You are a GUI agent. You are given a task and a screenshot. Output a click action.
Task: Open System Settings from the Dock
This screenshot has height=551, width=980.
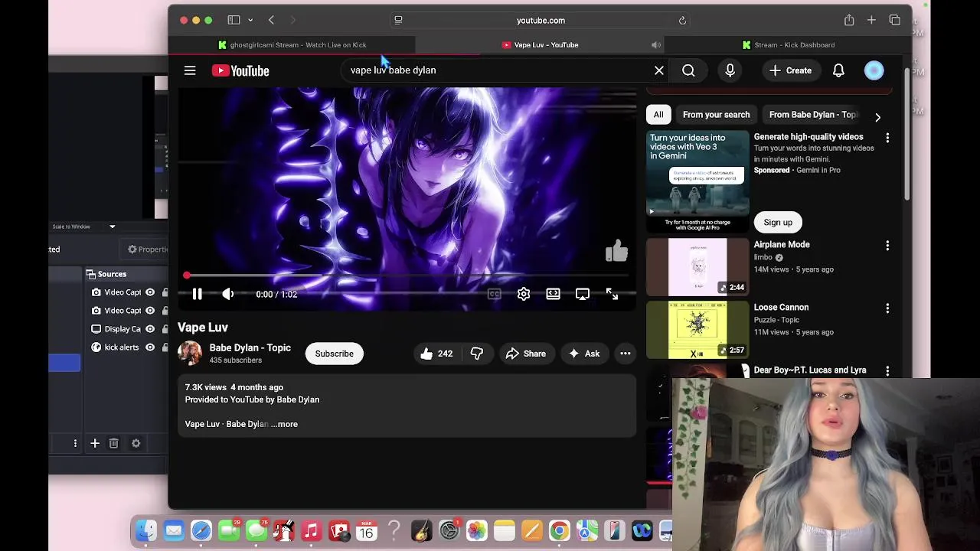coord(449,530)
